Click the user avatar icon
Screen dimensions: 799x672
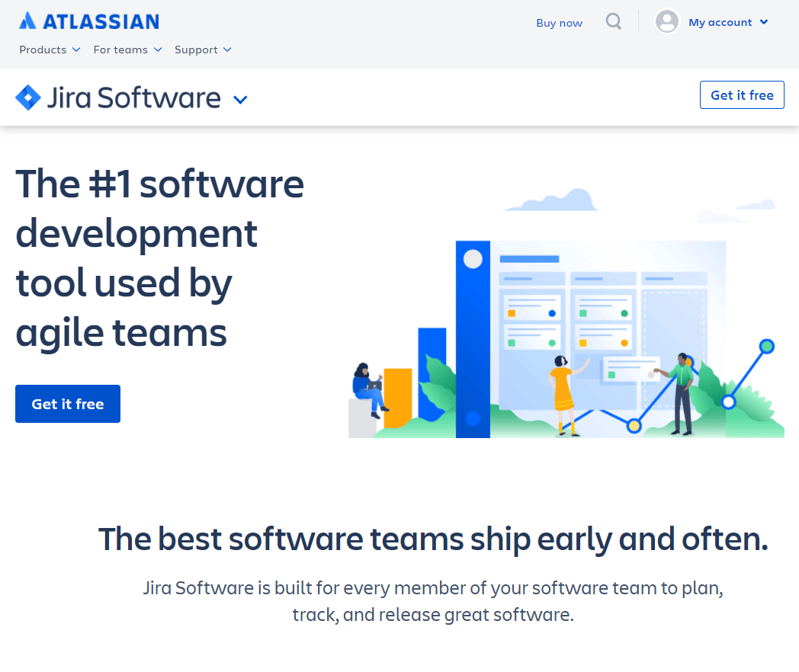click(667, 21)
